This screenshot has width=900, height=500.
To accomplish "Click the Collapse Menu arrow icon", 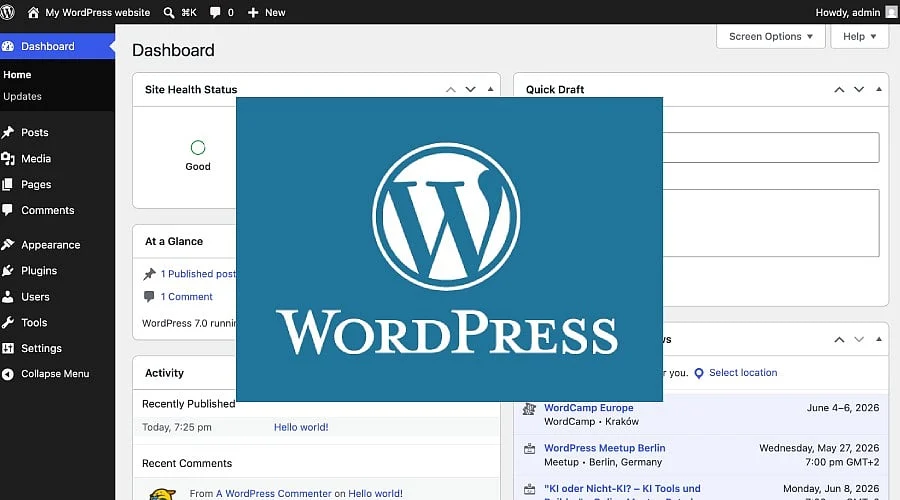I will coord(8,374).
